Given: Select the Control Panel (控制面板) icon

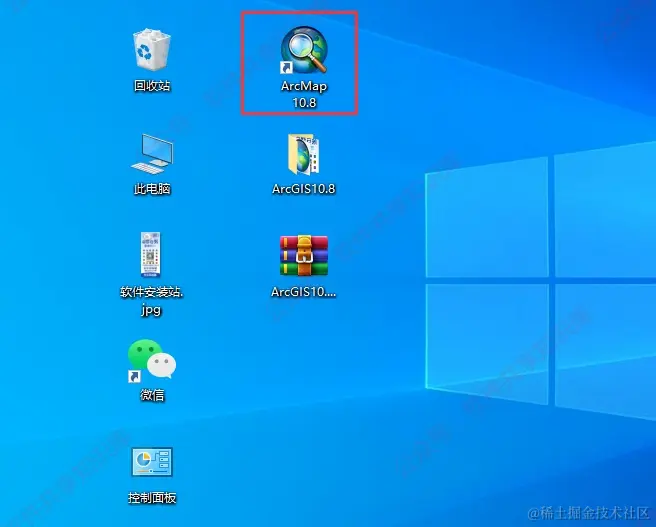Looking at the screenshot, I should point(152,462).
